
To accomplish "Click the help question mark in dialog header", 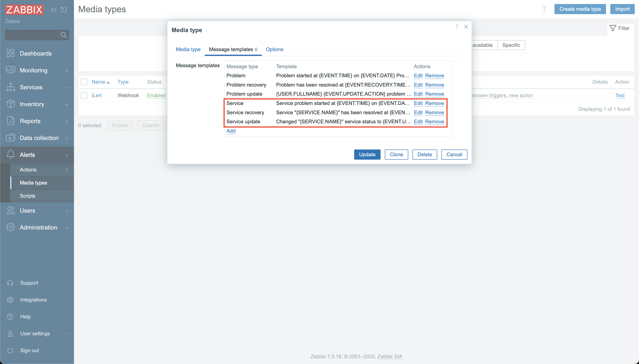I will pyautogui.click(x=457, y=27).
